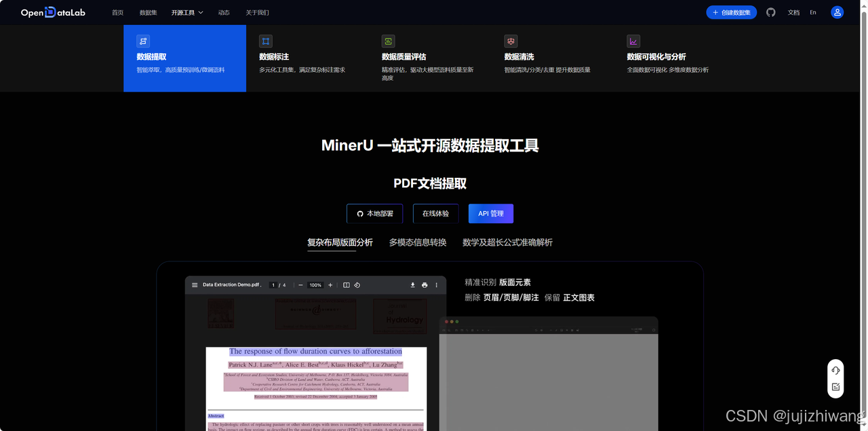Open 关于我们 navigation item
The width and height of the screenshot is (868, 431).
[x=257, y=12]
